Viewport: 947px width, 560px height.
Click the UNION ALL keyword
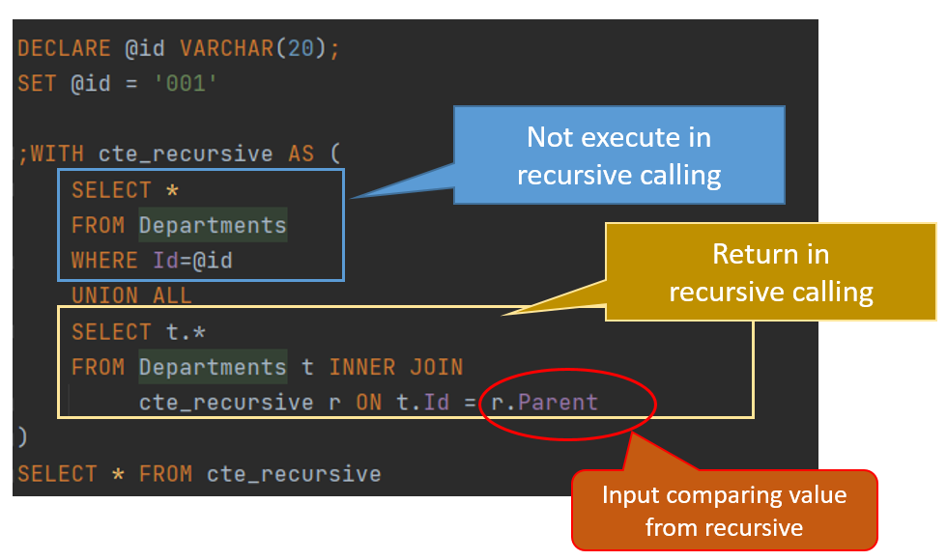[131, 295]
